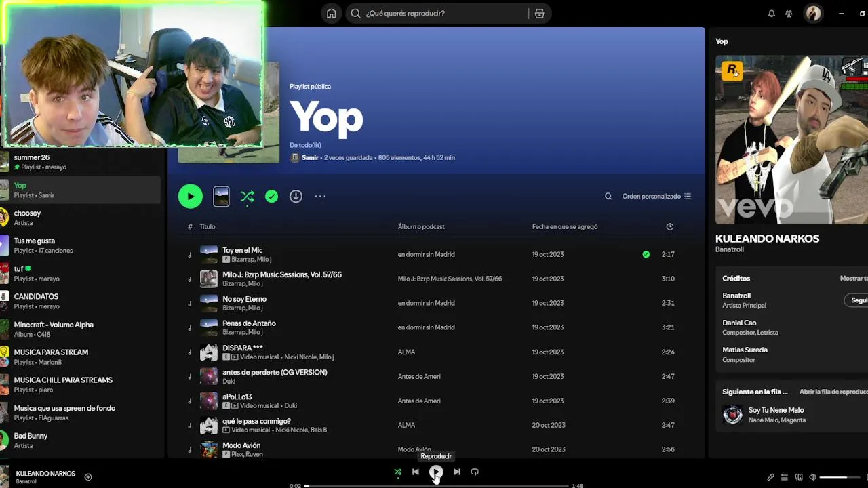Image resolution: width=868 pixels, height=488 pixels.
Task: Open tuf playlist in sidebar
Action: pos(81,273)
